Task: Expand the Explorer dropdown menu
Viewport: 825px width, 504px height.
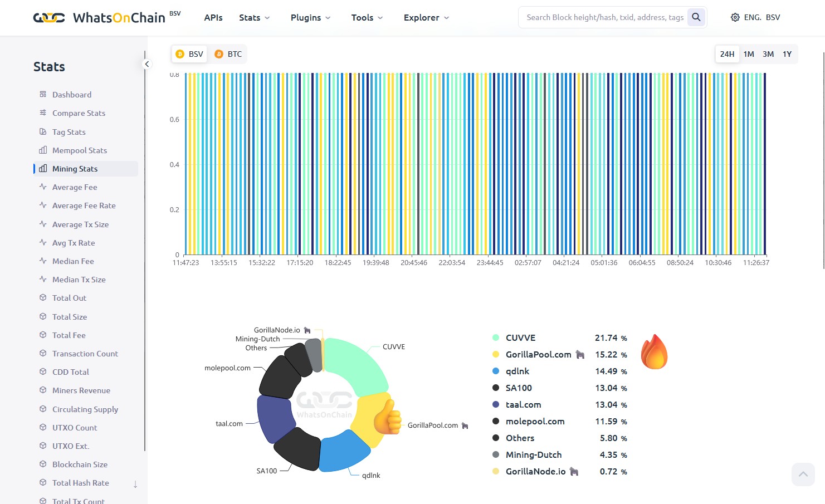Action: pos(427,18)
